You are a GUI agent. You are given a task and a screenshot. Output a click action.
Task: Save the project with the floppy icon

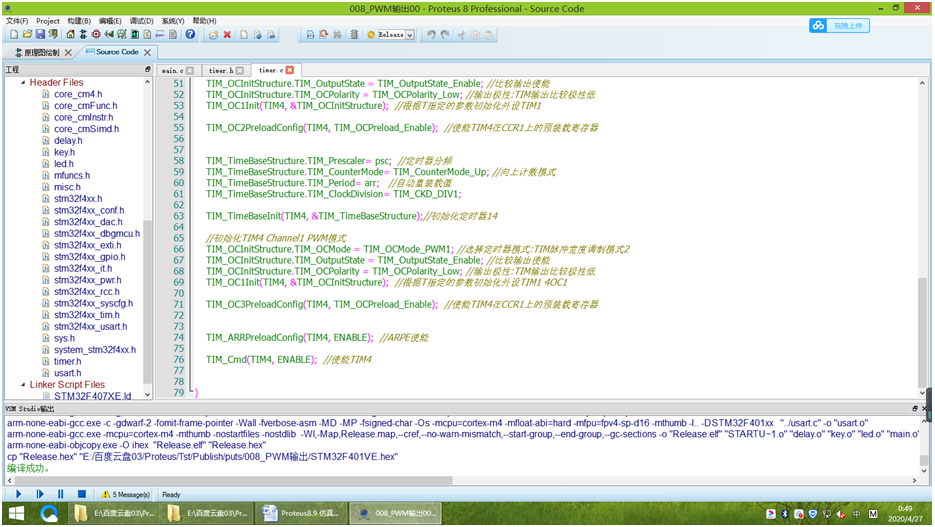(x=40, y=35)
